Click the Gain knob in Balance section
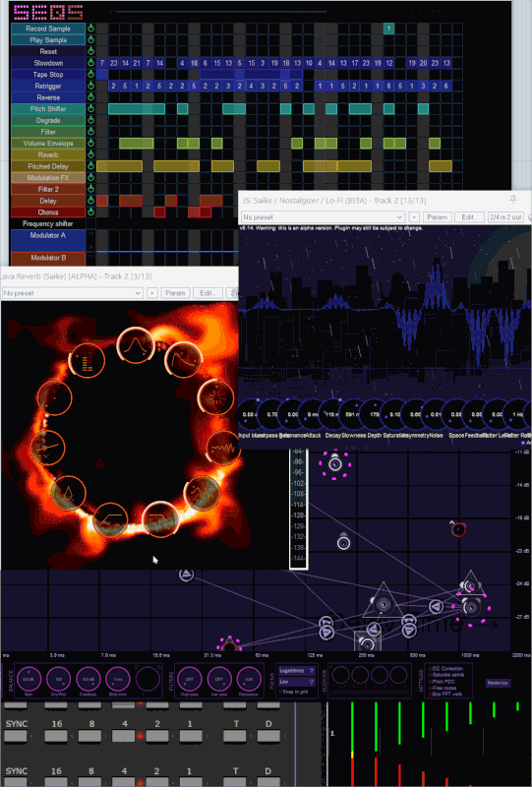Screen dimensions: 532x787 [29, 679]
